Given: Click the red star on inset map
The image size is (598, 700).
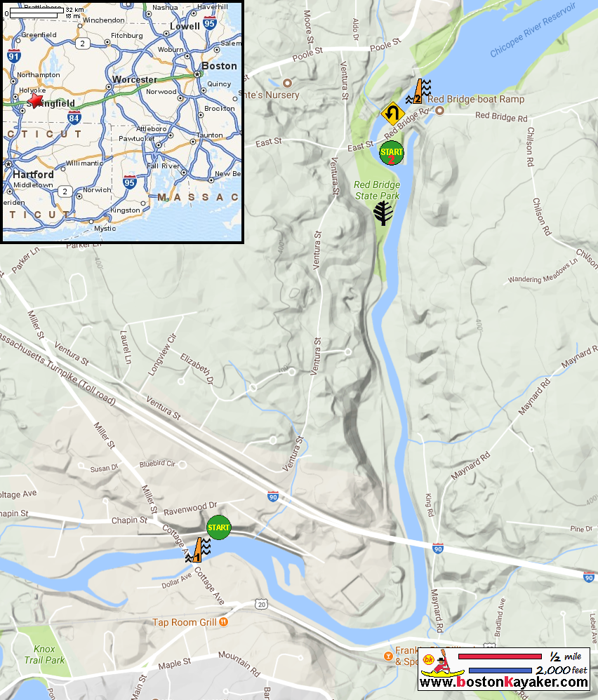Looking at the screenshot, I should click(x=35, y=100).
